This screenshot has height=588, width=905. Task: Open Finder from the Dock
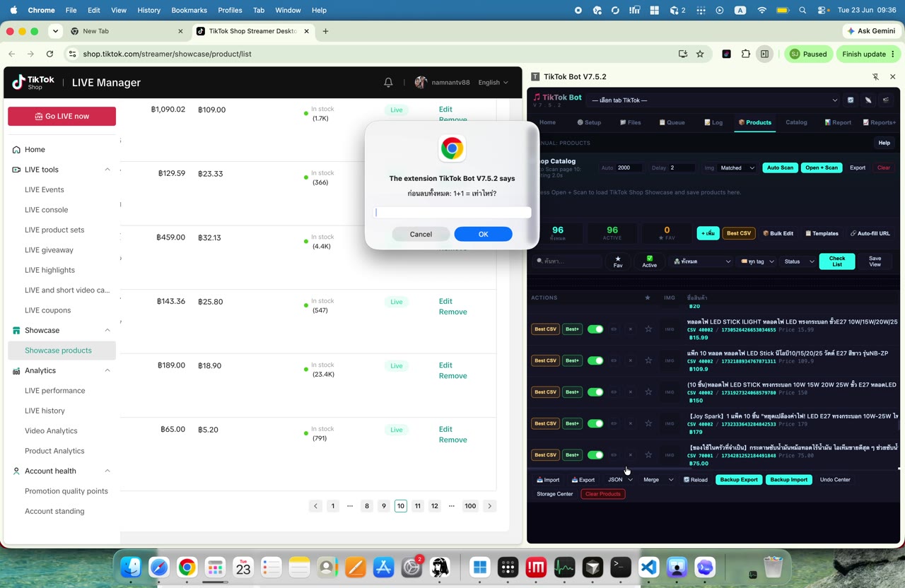(x=131, y=567)
